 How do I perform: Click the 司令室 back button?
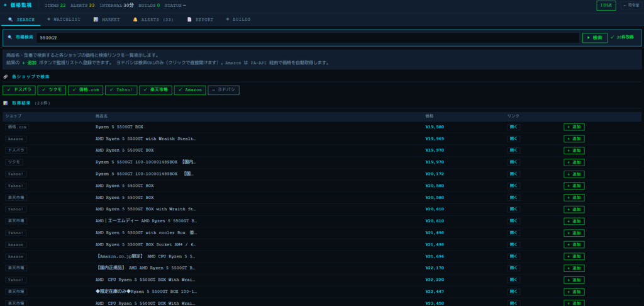pos(630,6)
